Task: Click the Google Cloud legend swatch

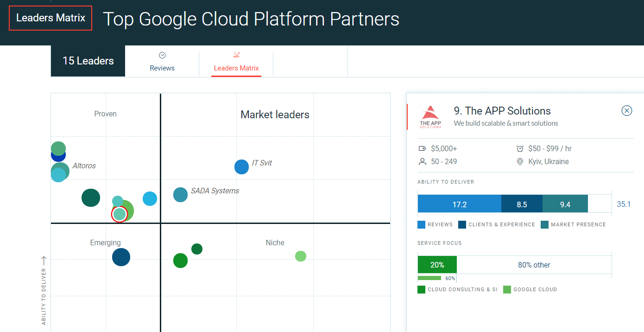Action: [507, 289]
